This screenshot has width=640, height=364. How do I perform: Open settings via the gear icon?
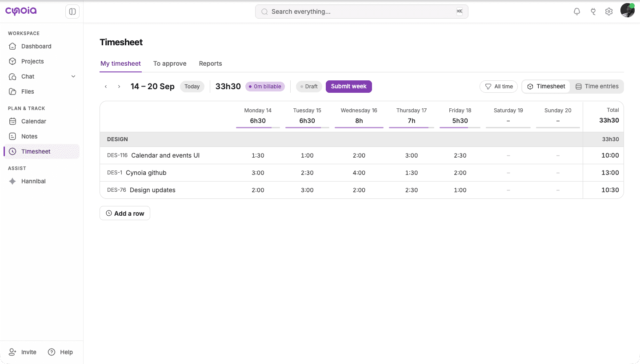609,12
